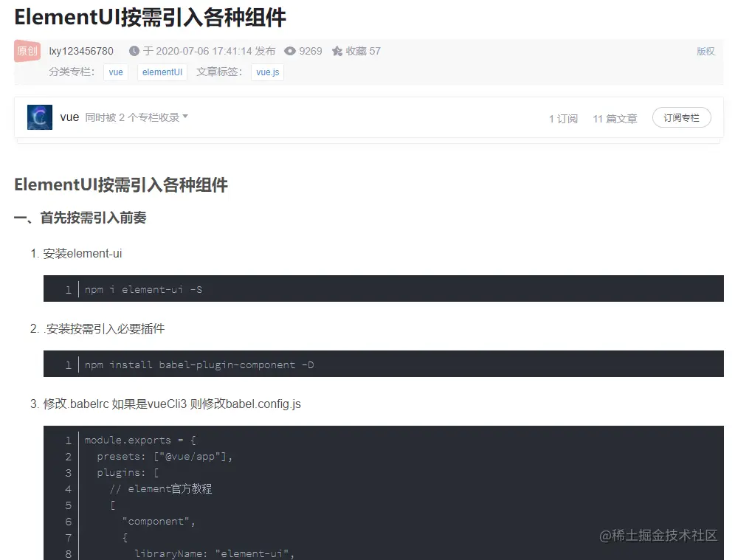Open the elementUI category tag
Image resolution: width=735 pixels, height=560 pixels.
coord(162,72)
